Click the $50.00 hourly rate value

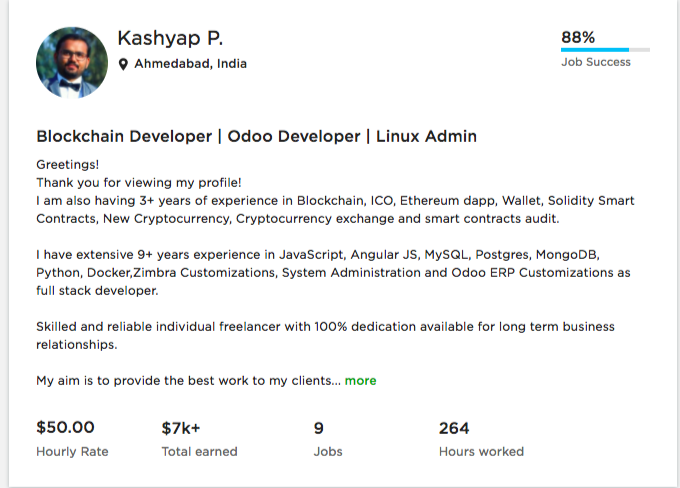(x=65, y=428)
